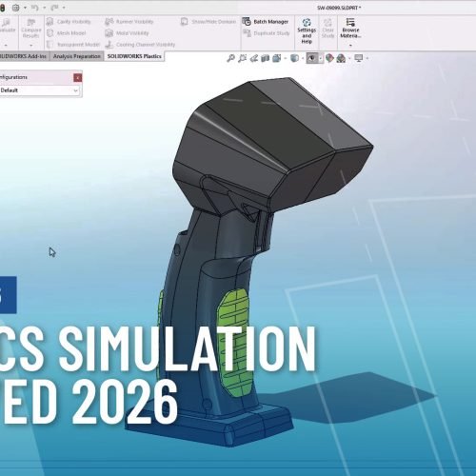Click Show/Hide Domain
This screenshot has width=476, height=476.
pyautogui.click(x=208, y=22)
